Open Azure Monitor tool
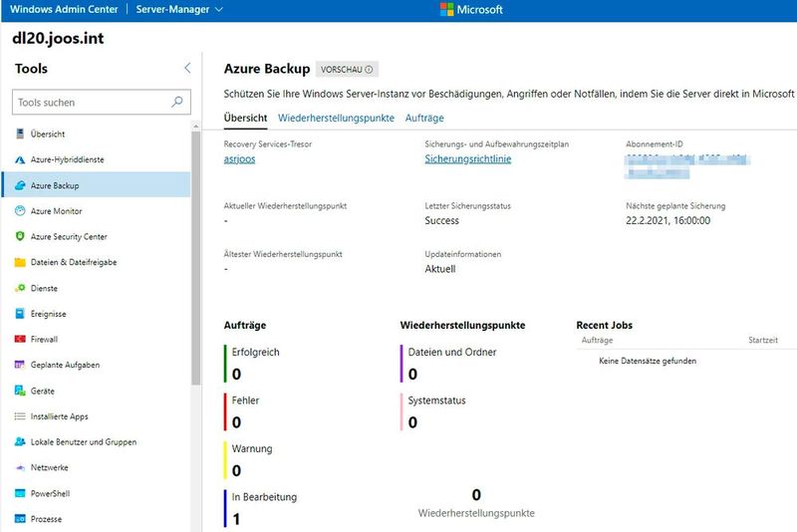Image resolution: width=797 pixels, height=532 pixels. pos(97,211)
